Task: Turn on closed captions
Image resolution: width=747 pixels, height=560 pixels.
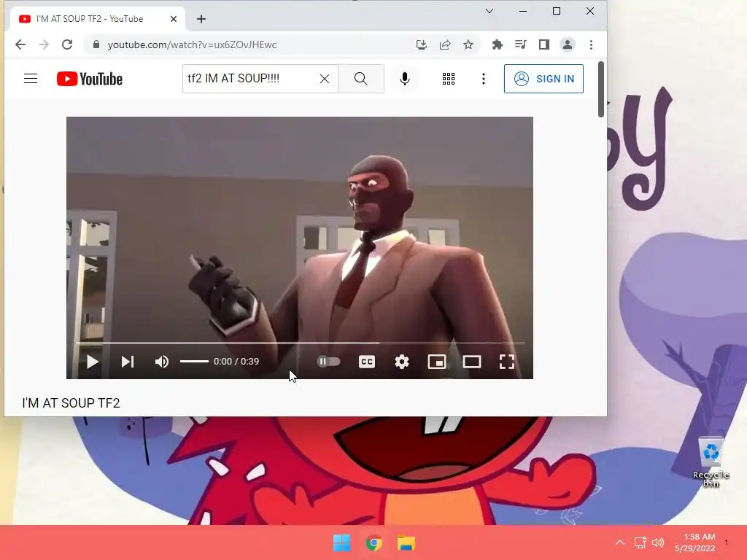Action: pyautogui.click(x=367, y=362)
